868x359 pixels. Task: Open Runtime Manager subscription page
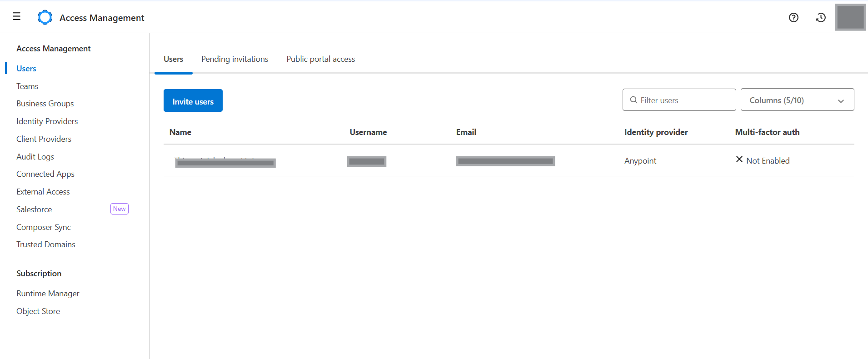(x=48, y=294)
